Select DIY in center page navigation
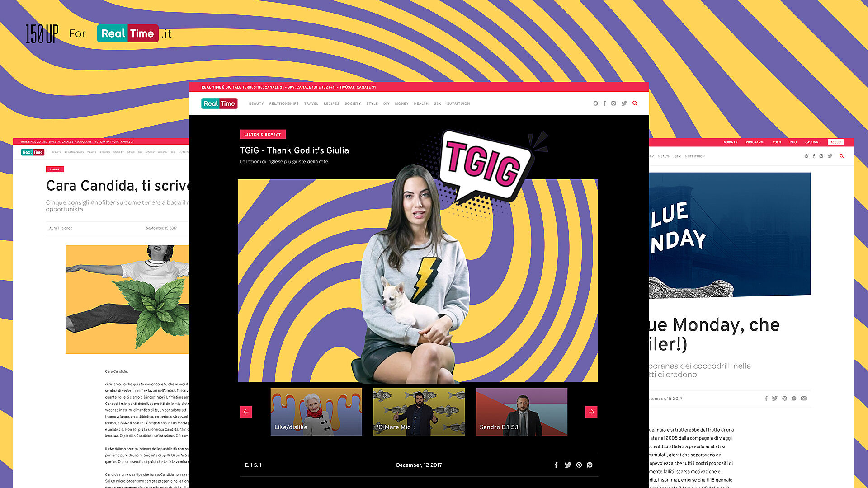Viewport: 868px width, 488px height. tap(386, 103)
